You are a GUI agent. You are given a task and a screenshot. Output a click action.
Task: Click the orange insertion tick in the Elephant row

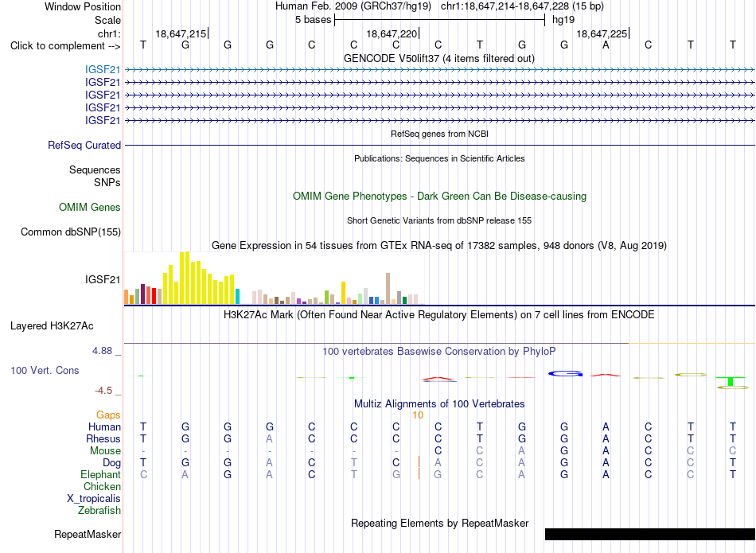point(419,474)
